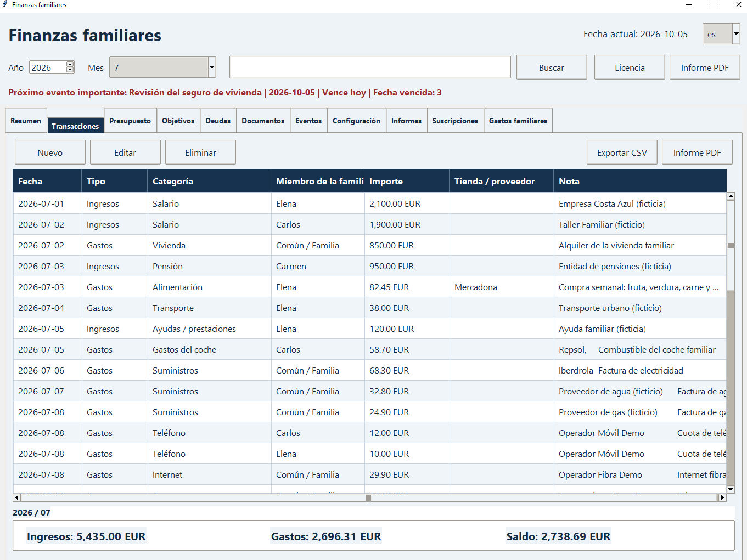Switch to the Informes tab
Viewport: 747px width, 560px height.
coord(407,121)
